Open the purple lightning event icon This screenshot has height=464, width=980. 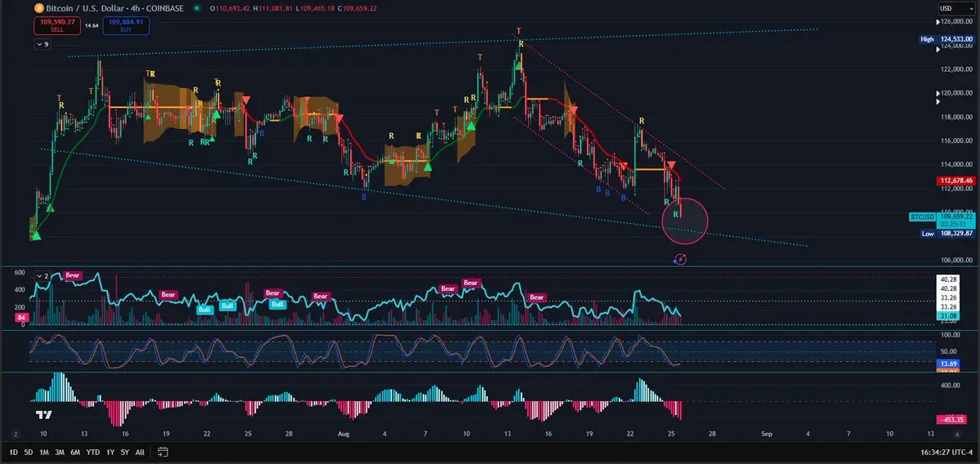point(681,259)
